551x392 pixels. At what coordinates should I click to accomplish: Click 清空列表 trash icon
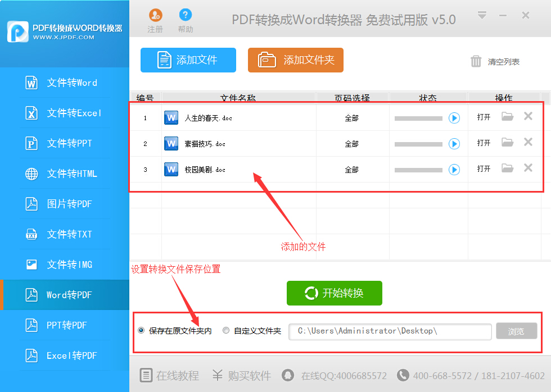point(476,61)
